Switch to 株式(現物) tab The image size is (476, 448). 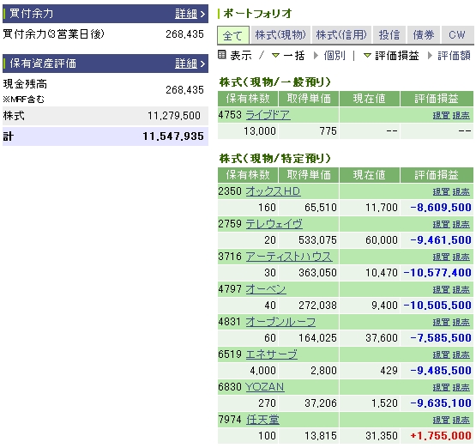tap(280, 35)
